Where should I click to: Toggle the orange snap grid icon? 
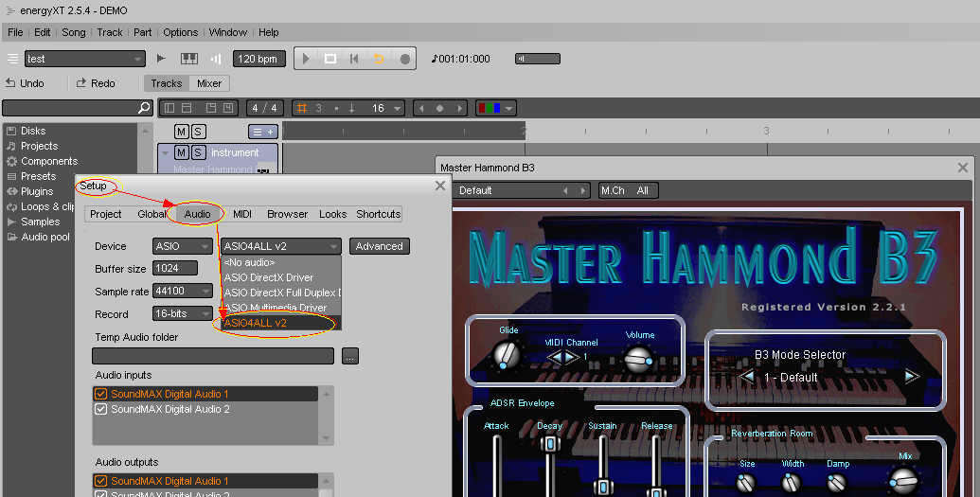[302, 108]
